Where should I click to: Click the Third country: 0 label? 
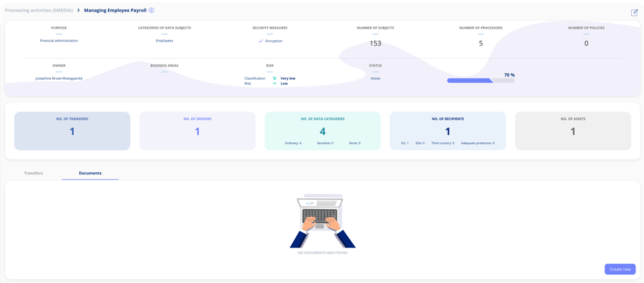pos(442,143)
